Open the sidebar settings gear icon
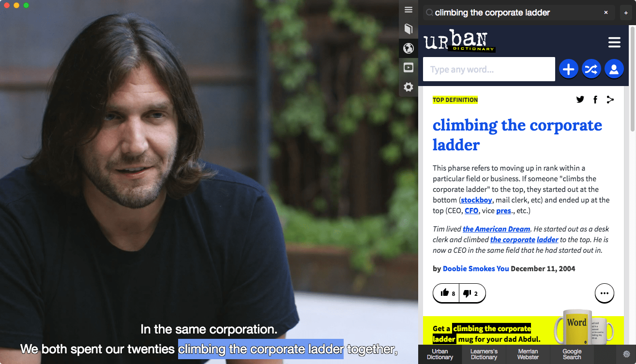The height and width of the screenshot is (364, 636). coord(409,87)
